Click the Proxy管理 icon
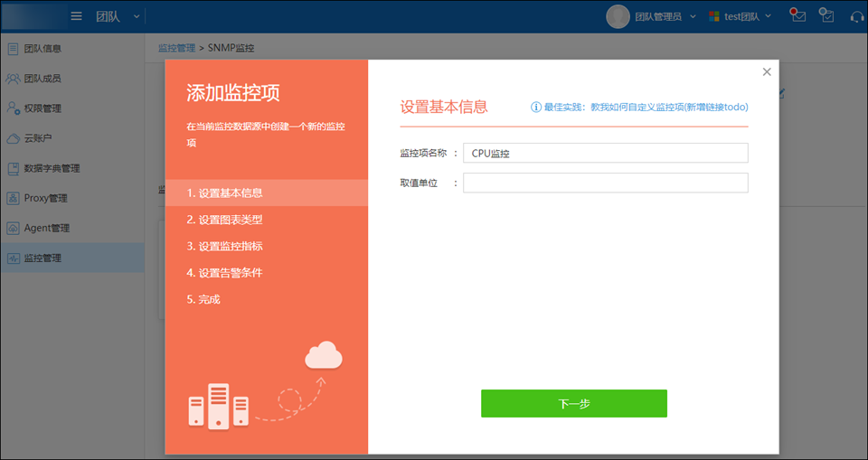The width and height of the screenshot is (868, 460). [14, 198]
